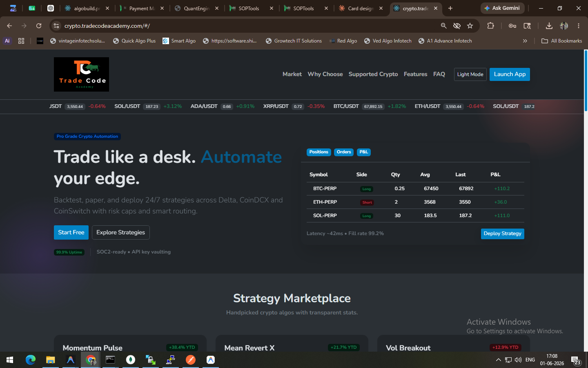Click the BTC/USDT ticker entry
588x368 pixels.
pos(370,106)
